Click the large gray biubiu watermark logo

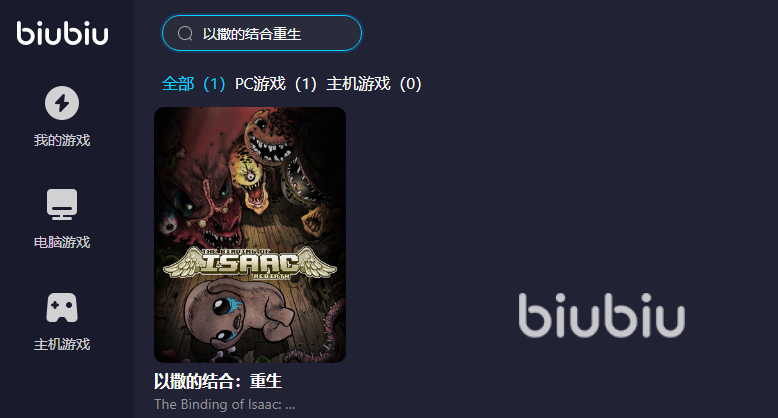coord(601,316)
